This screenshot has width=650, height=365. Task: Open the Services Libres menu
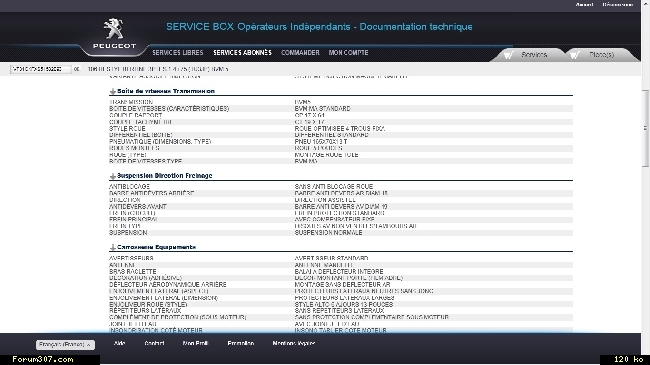[x=177, y=53]
